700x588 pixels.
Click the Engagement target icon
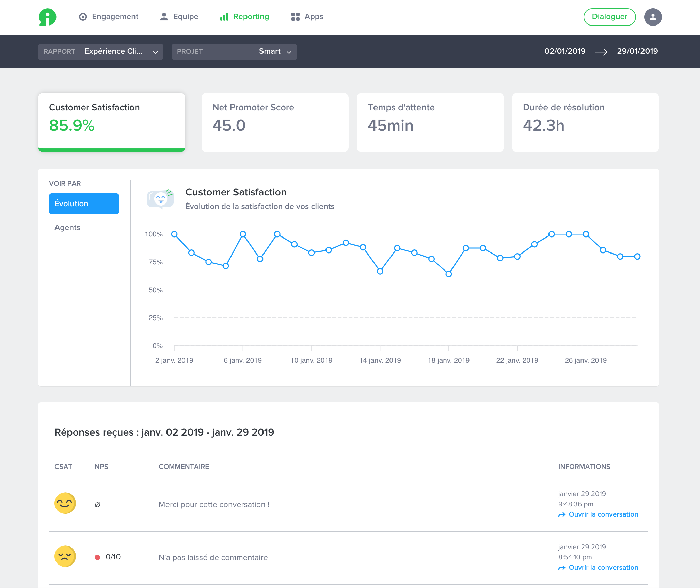pos(83,17)
